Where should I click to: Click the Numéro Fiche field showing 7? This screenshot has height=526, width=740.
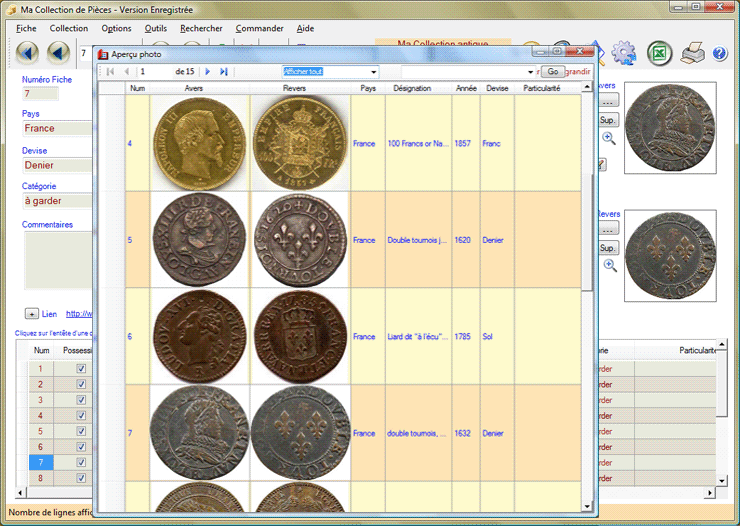point(41,94)
